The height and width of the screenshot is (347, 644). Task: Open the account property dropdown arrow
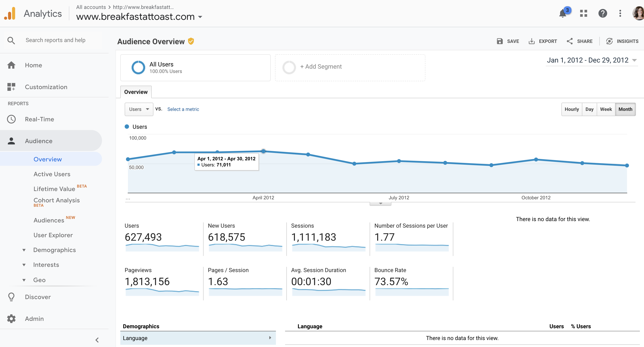200,17
